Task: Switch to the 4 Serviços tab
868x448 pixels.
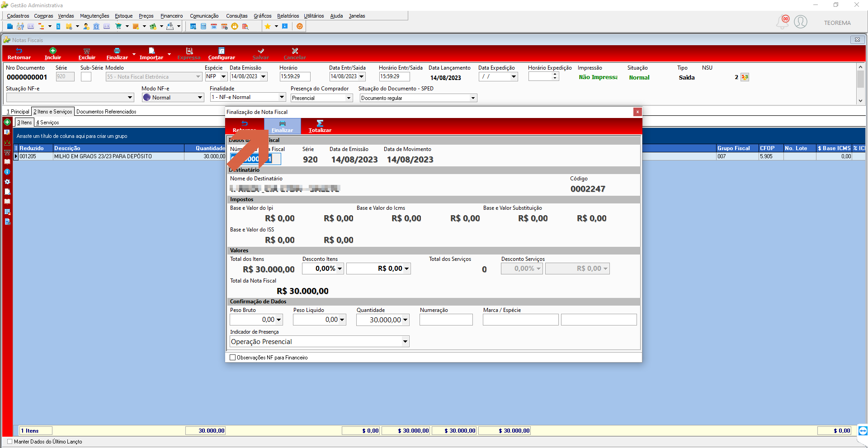Action: pyautogui.click(x=47, y=123)
